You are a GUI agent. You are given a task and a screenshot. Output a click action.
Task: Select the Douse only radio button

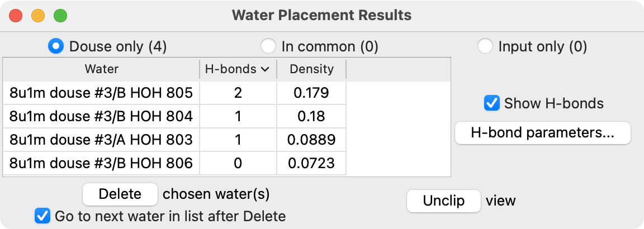click(x=56, y=46)
